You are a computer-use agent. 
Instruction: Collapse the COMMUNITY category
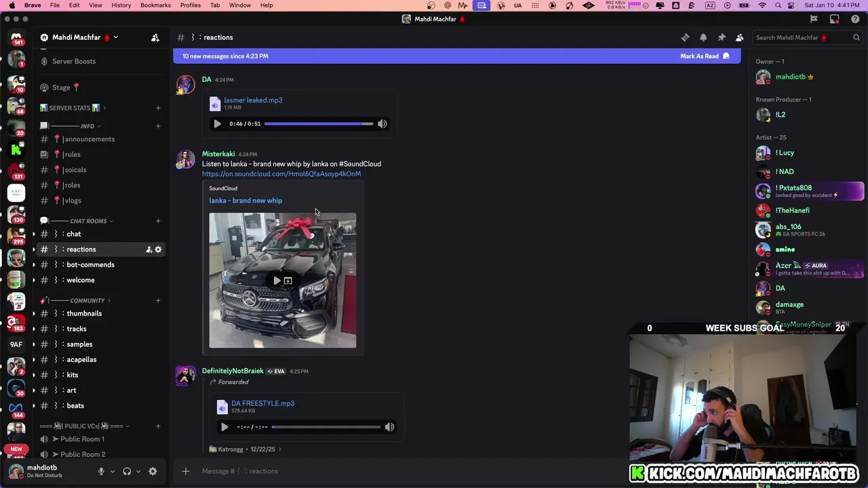(75, 300)
